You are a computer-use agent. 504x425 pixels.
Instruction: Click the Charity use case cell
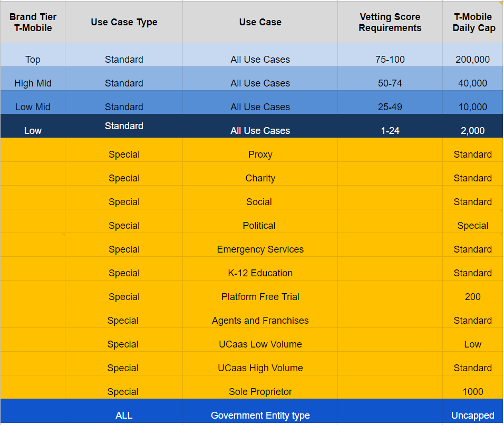[x=260, y=173]
